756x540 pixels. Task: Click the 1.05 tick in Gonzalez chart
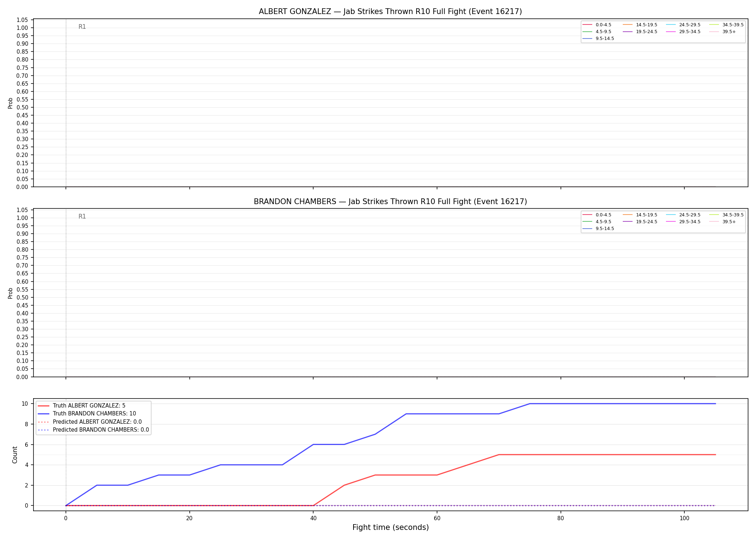coord(22,20)
